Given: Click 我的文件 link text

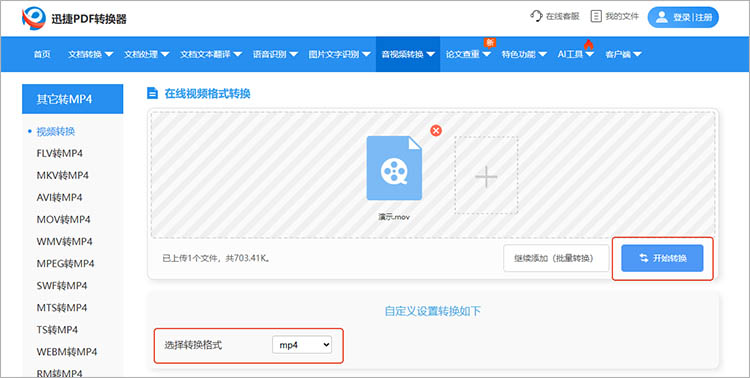Looking at the screenshot, I should (622, 16).
